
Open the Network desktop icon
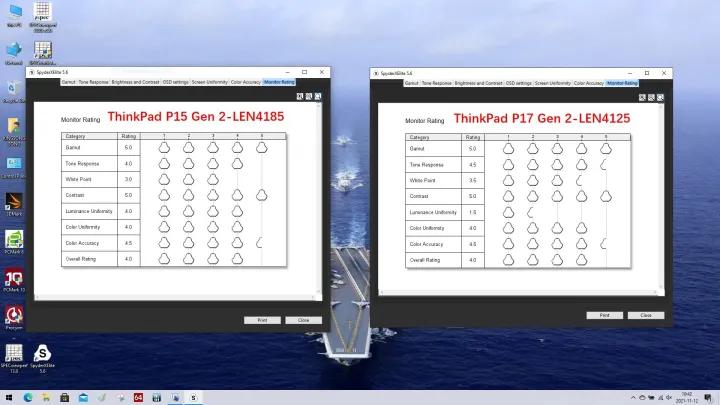click(14, 53)
